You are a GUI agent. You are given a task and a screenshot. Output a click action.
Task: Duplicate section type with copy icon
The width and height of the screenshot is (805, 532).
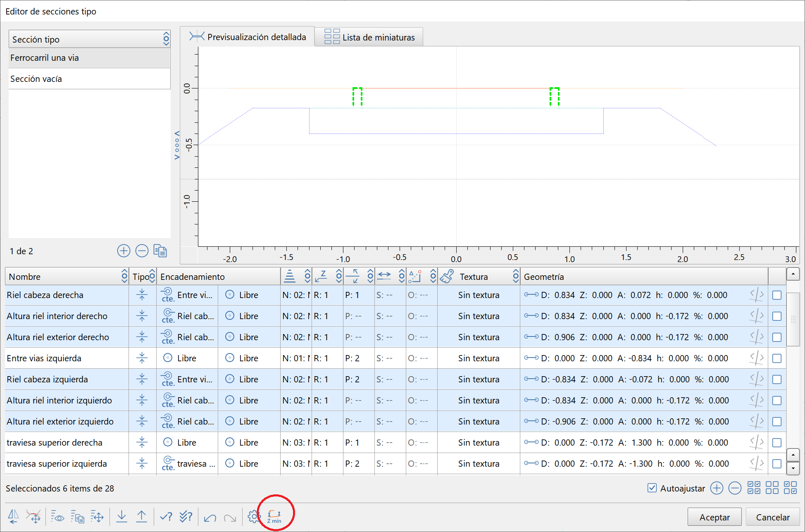pos(160,251)
